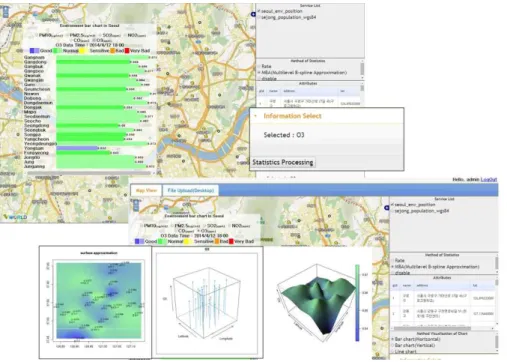Click the Dongjak district label
Image resolution: width=507 pixels, height=362 pixels.
pyautogui.click(x=33, y=107)
